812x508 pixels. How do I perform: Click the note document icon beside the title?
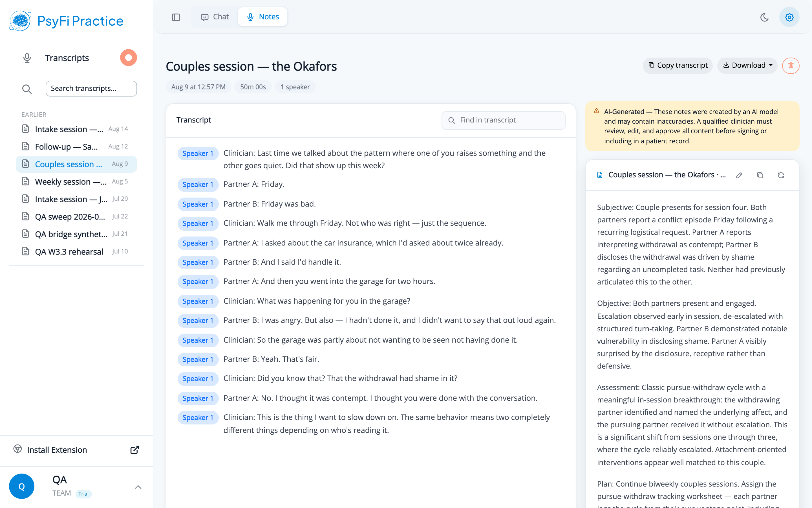tap(600, 175)
